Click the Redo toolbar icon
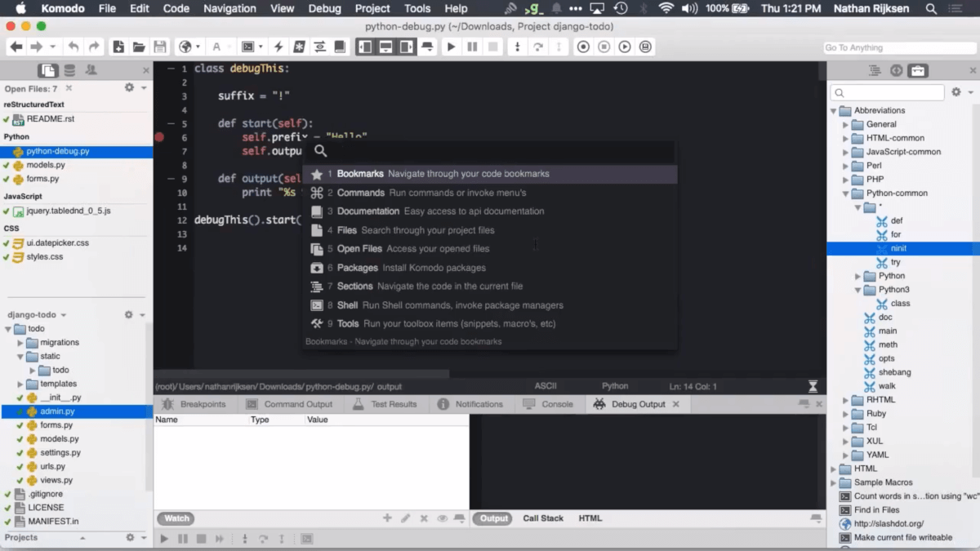The height and width of the screenshot is (551, 980). point(94,47)
